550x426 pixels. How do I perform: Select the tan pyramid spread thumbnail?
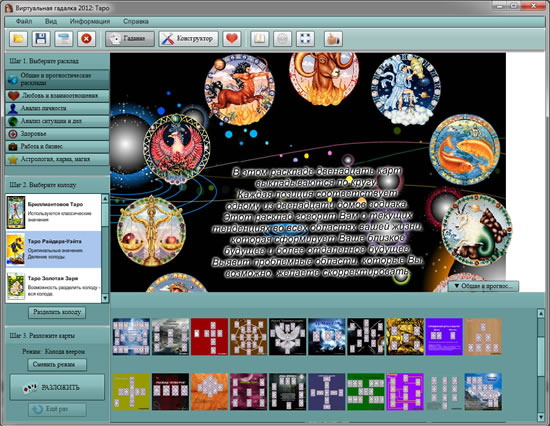coord(483,337)
